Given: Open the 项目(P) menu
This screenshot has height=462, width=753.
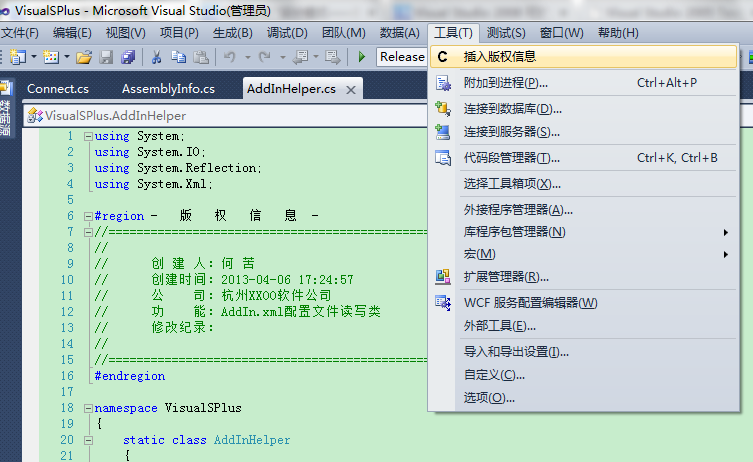Looking at the screenshot, I should [179, 33].
